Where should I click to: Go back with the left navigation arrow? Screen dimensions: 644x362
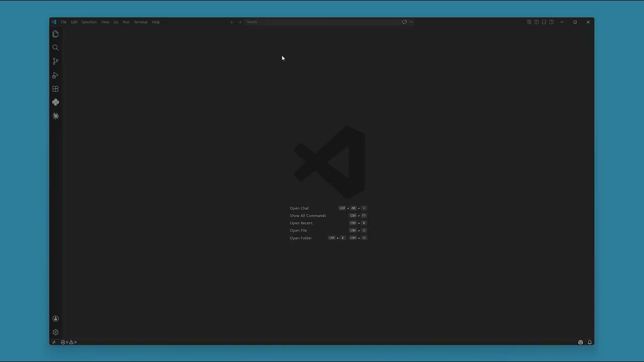tap(232, 22)
